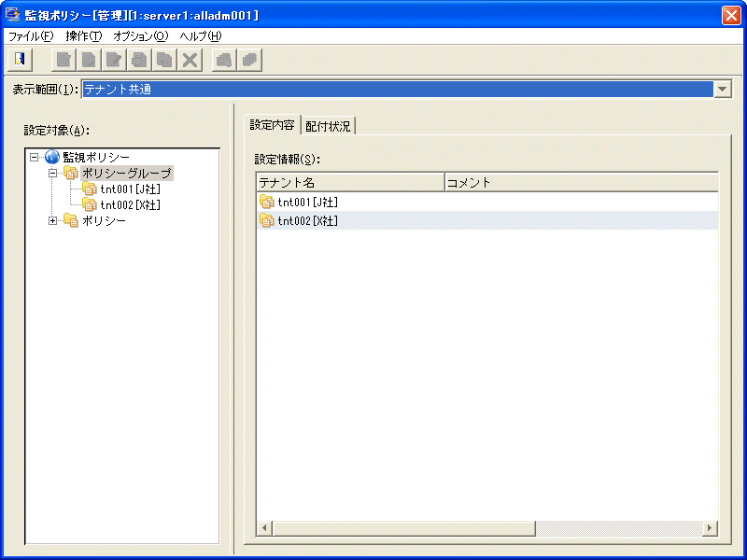Open the 操作(T) menu
Image resolution: width=747 pixels, height=560 pixels.
click(84, 35)
